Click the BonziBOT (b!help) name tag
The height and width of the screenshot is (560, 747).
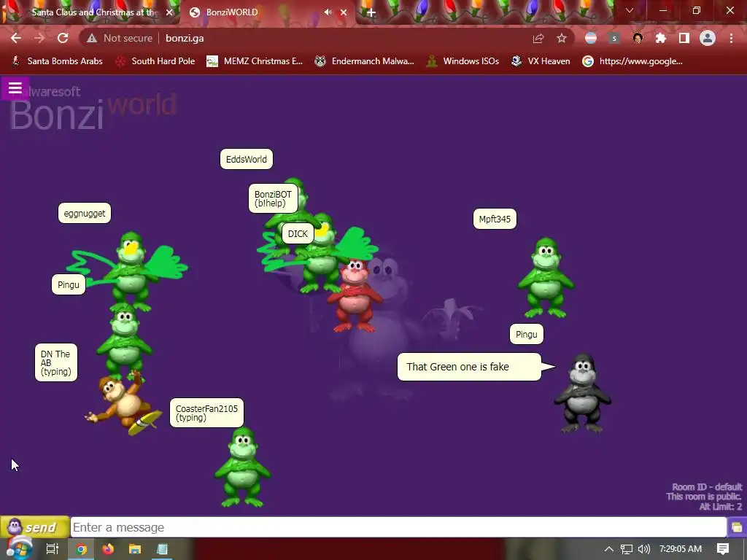(273, 198)
